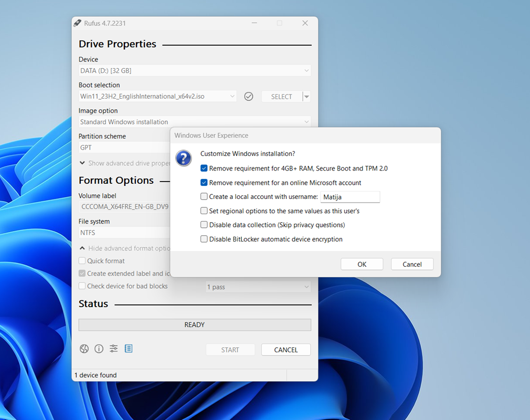This screenshot has height=420, width=530.
Task: Show the log icon
Action: click(129, 349)
